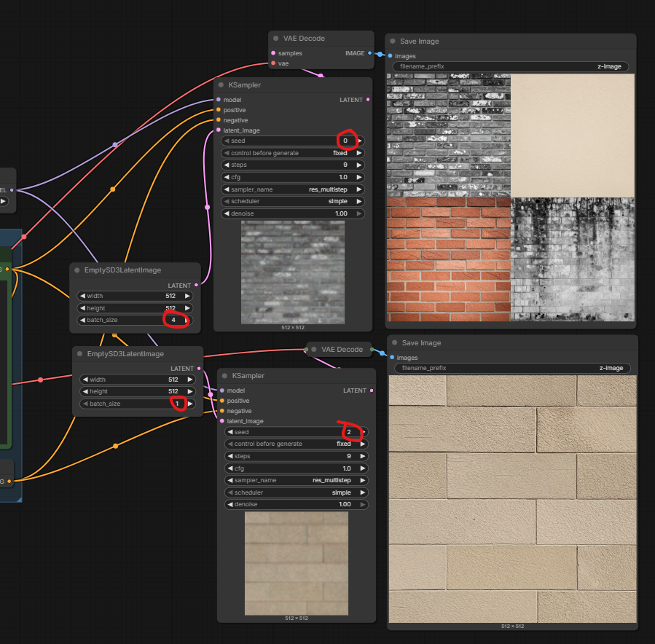Click the IMAGE output port on top VAE Decode
This screenshot has width=655, height=644.
coord(369,53)
